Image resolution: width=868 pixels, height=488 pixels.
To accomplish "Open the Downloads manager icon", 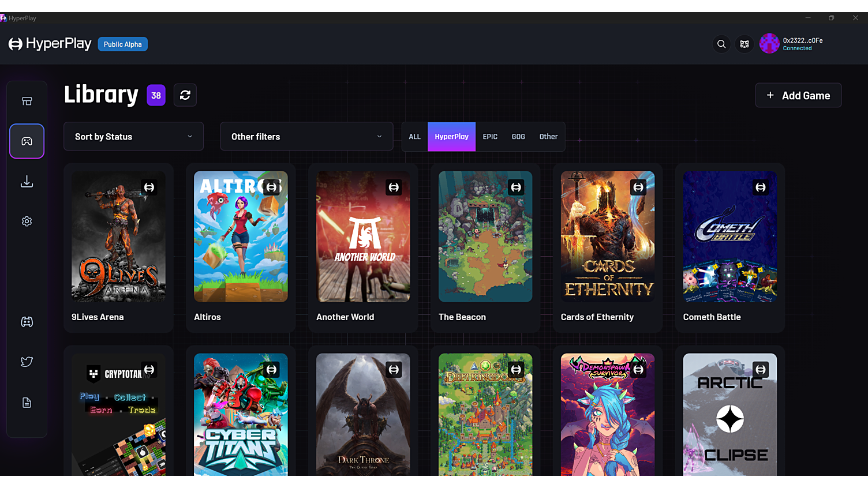I will pyautogui.click(x=27, y=181).
